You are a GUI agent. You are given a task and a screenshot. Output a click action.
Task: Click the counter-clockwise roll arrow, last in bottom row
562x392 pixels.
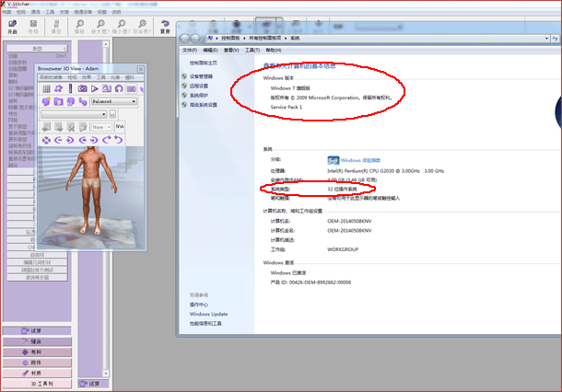point(119,140)
